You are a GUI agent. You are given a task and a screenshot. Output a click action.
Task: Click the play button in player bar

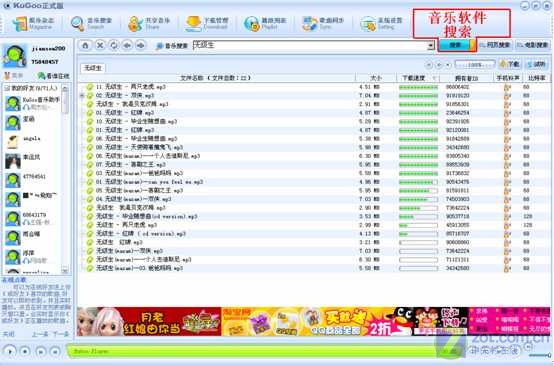[x=10, y=351]
